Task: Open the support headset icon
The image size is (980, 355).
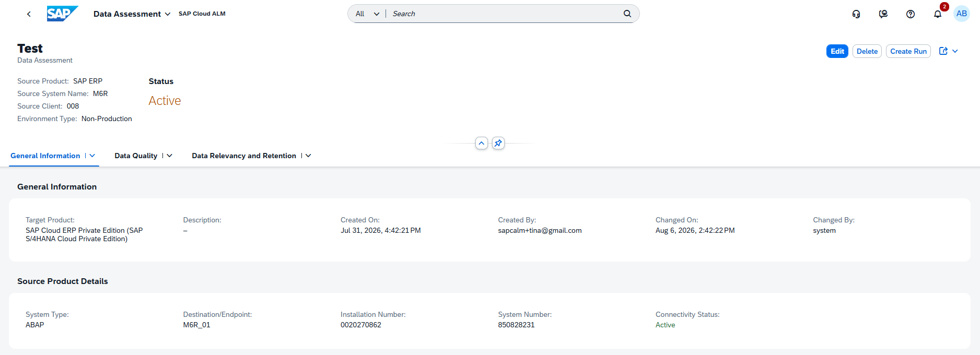Action: (x=856, y=14)
